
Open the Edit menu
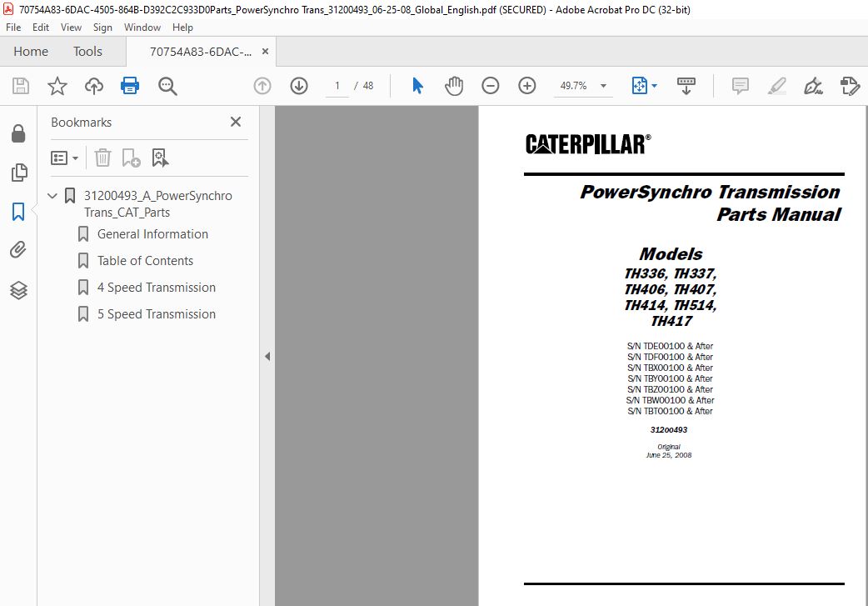(x=41, y=28)
